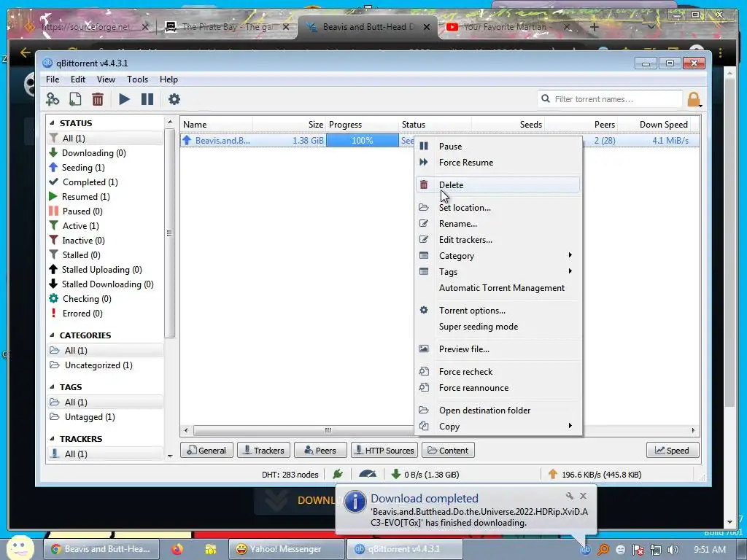
Task: Choose Edit trackers... menu entry
Action: [x=498, y=240]
